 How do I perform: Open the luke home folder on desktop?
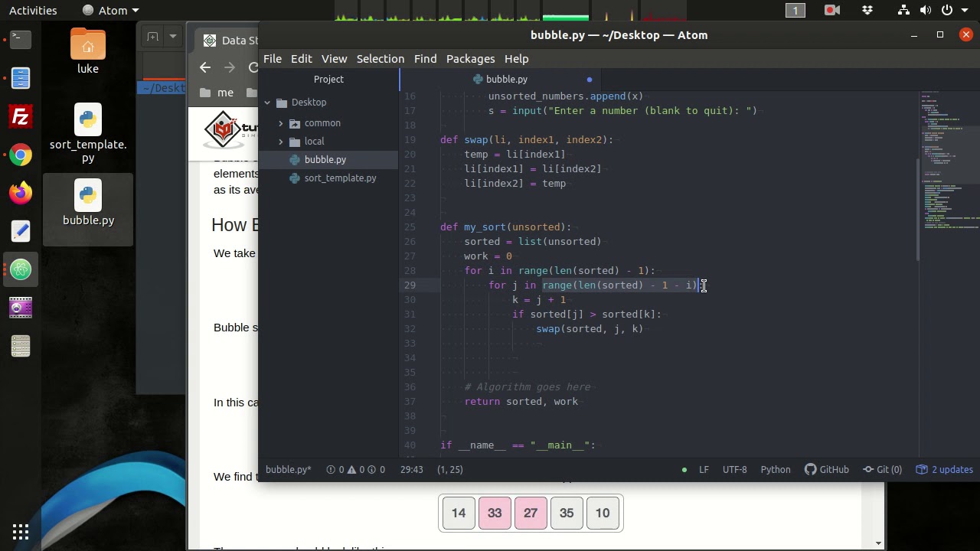[88, 51]
